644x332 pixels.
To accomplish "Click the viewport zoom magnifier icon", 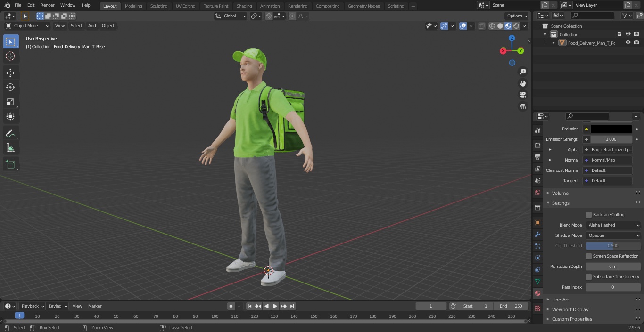I will (x=522, y=72).
